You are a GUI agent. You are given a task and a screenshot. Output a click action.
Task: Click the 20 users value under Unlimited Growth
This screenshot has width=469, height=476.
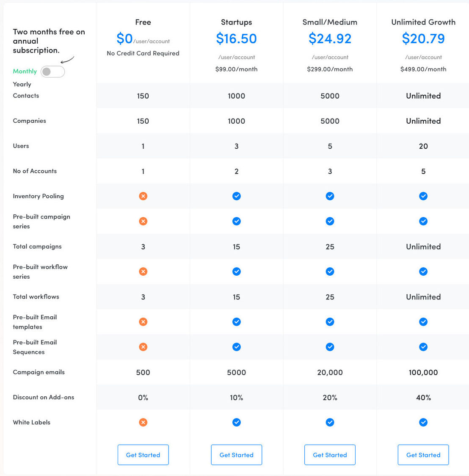[x=423, y=147]
